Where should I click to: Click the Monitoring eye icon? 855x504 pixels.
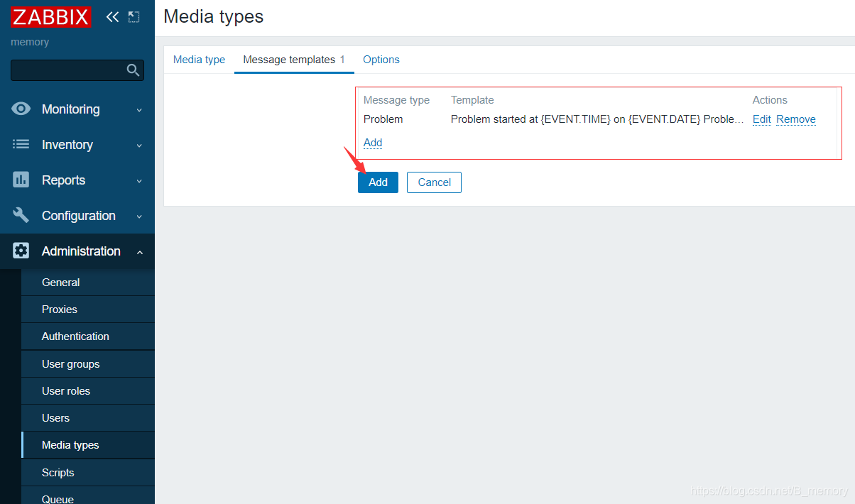21,109
